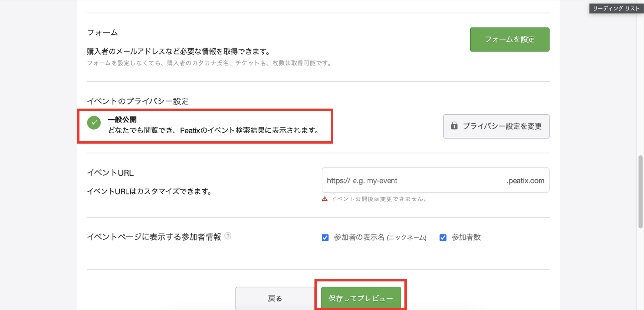
Task: Open the question mark help icon for 参加者情報
Action: [x=229, y=235]
